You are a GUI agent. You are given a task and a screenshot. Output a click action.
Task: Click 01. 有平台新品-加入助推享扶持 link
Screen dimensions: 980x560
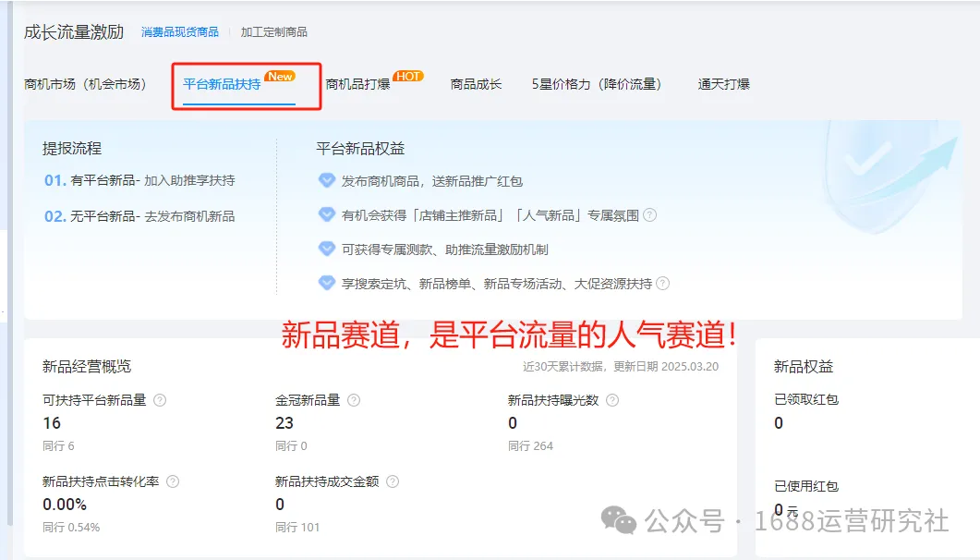click(x=139, y=180)
